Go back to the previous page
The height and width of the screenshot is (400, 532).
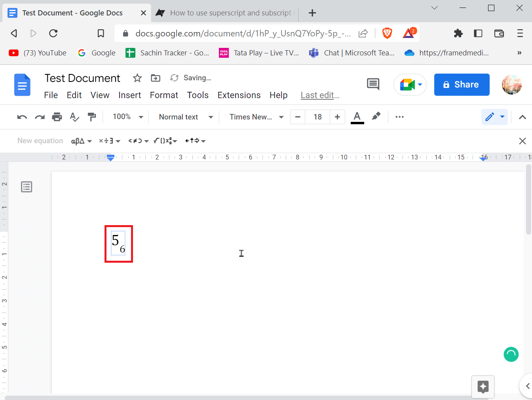click(x=14, y=33)
